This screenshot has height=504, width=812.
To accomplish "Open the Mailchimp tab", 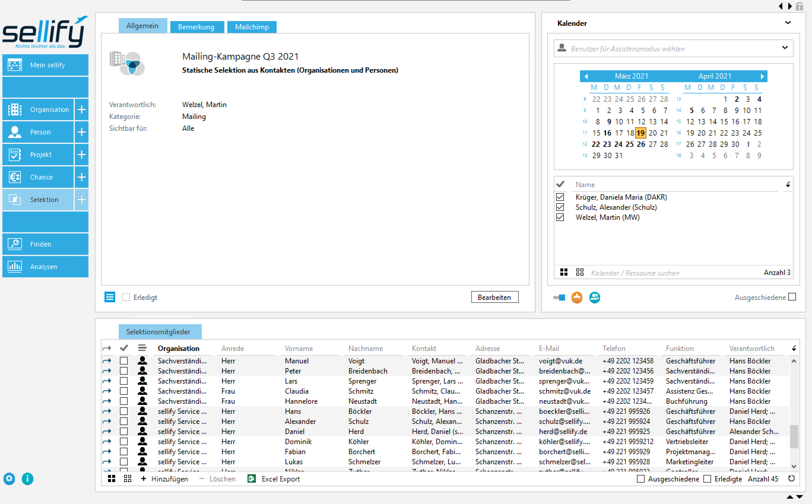I will pos(251,27).
